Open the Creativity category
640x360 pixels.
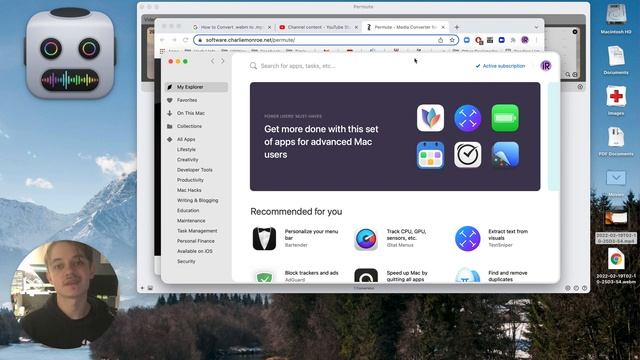(187, 160)
